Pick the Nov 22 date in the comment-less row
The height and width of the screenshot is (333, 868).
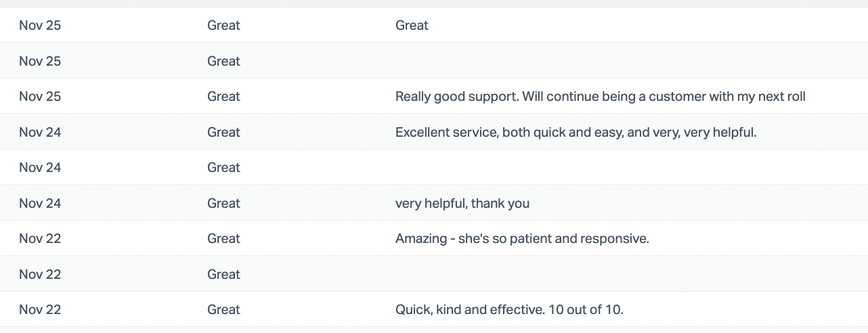tap(40, 274)
